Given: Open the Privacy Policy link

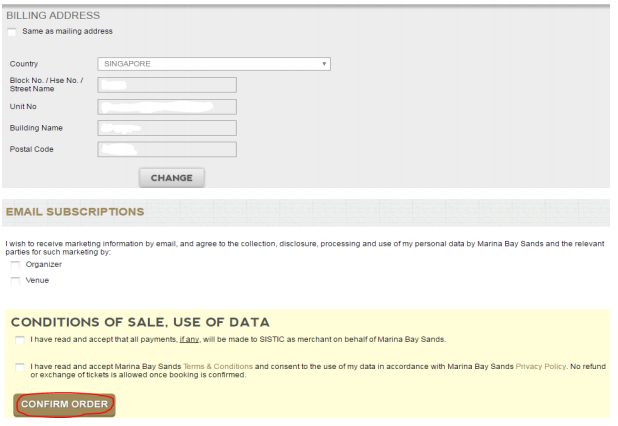Looking at the screenshot, I should tap(539, 367).
